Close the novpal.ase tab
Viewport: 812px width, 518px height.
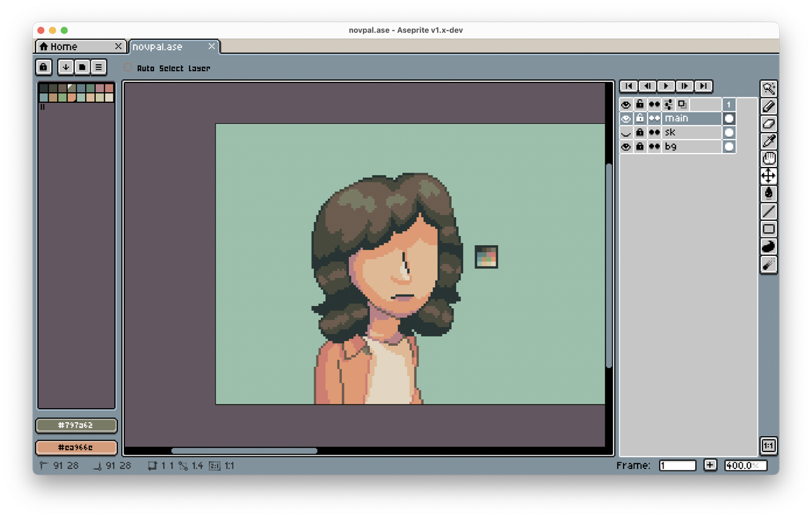coord(212,46)
